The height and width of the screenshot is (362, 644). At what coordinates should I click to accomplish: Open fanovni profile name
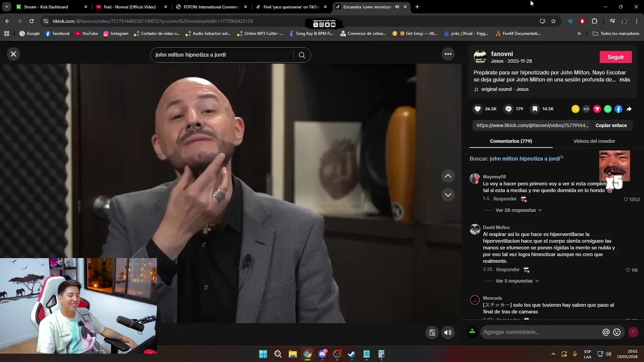point(502,54)
